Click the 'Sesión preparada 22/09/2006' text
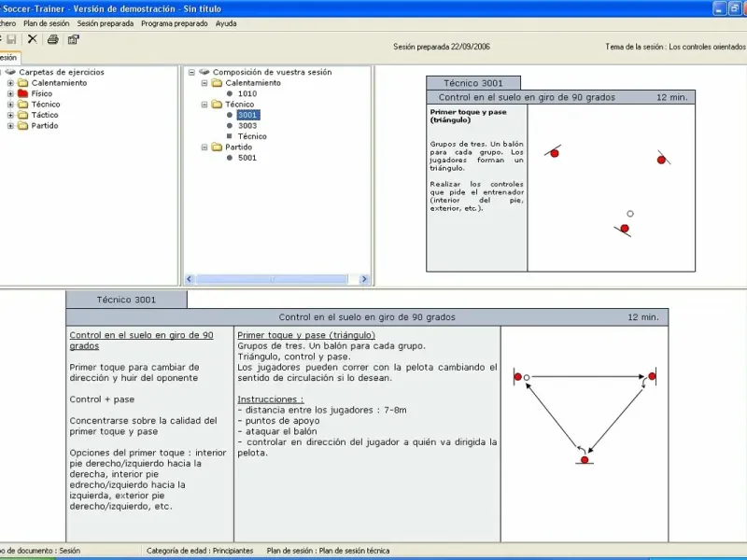747x560 pixels. tap(441, 47)
